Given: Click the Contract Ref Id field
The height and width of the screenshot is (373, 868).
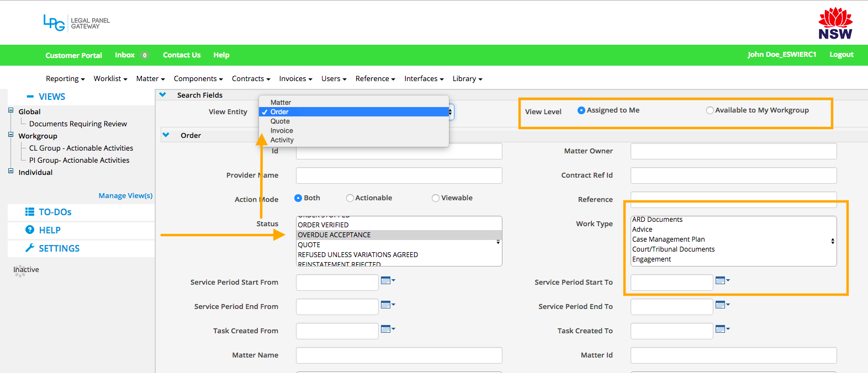Looking at the screenshot, I should pos(734,175).
